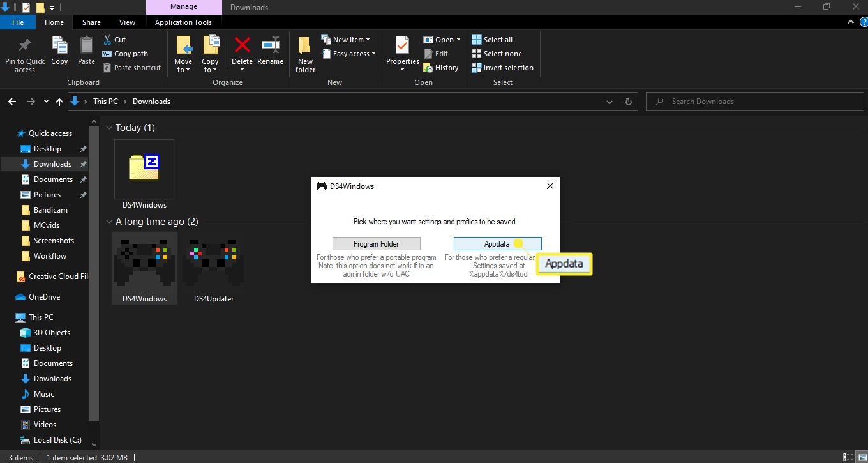Open Videos under This PC

point(45,425)
